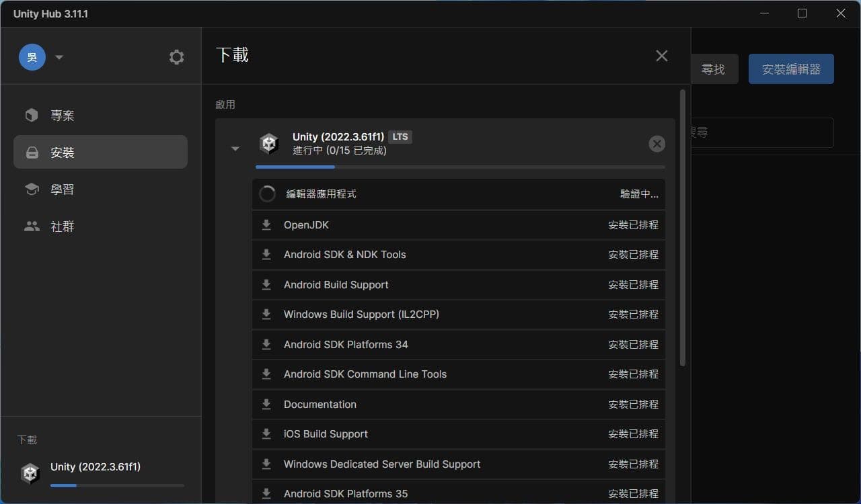Close the 下載 panel
861x504 pixels.
coord(661,56)
